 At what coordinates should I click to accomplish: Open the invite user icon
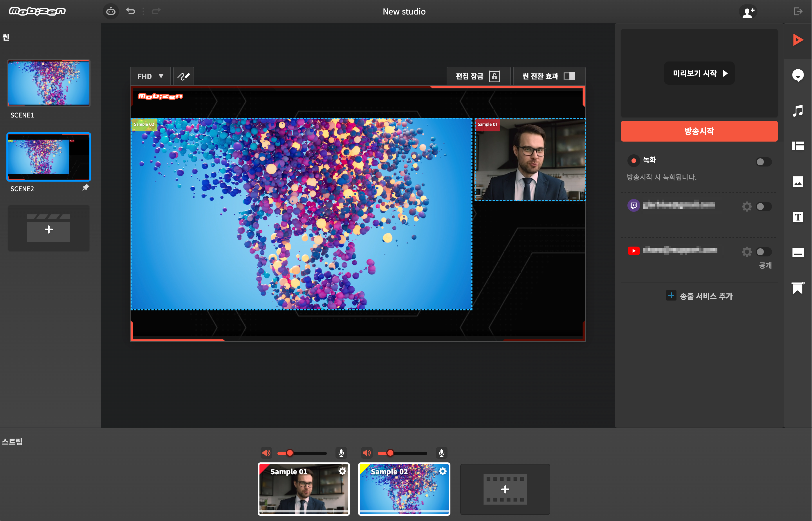click(748, 12)
